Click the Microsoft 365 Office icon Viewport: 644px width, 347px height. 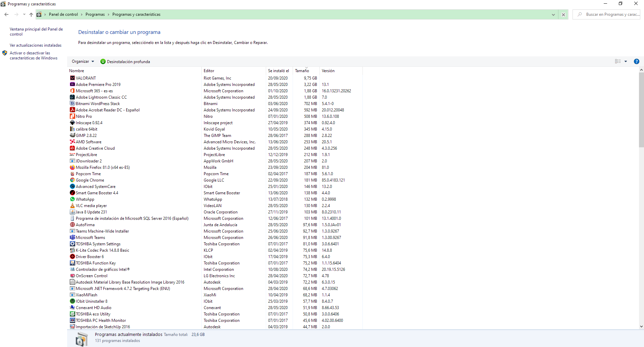[72, 91]
